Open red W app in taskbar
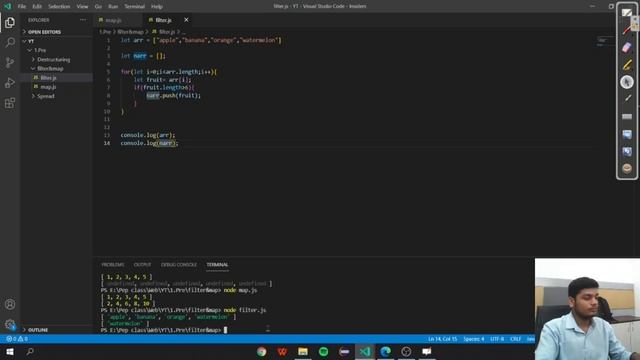This screenshot has height=360, width=640. 282,351
